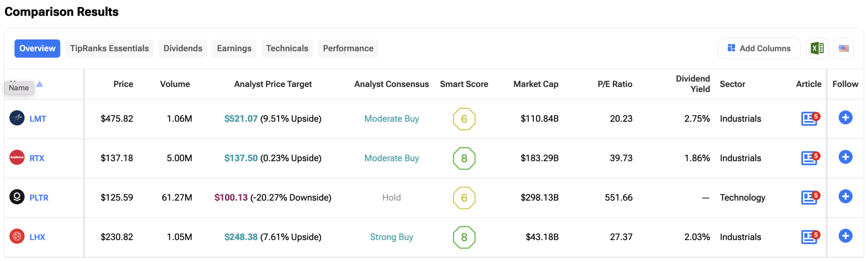Screen dimensions: 868x261
Task: Click PLTR volume 61.27M
Action: click(177, 198)
